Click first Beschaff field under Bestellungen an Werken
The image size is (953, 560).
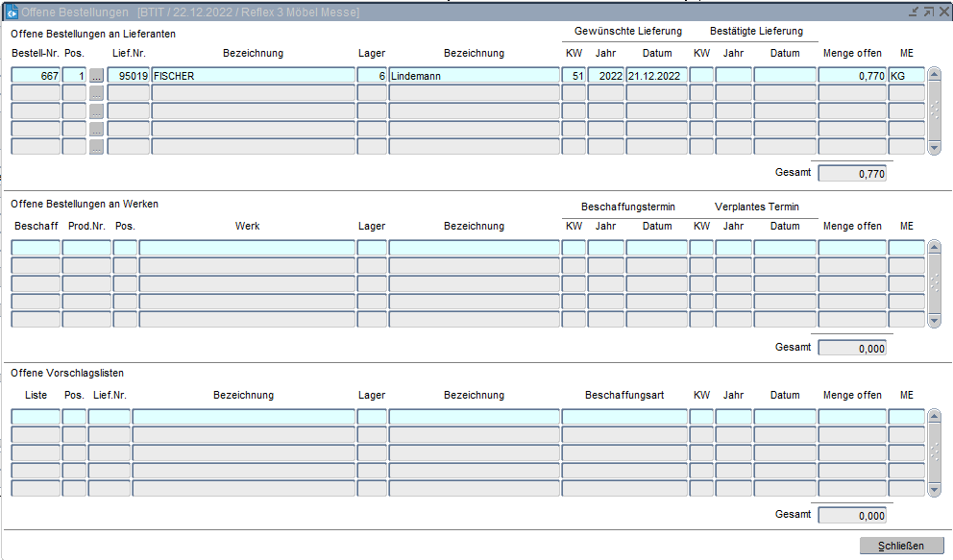pyautogui.click(x=36, y=248)
